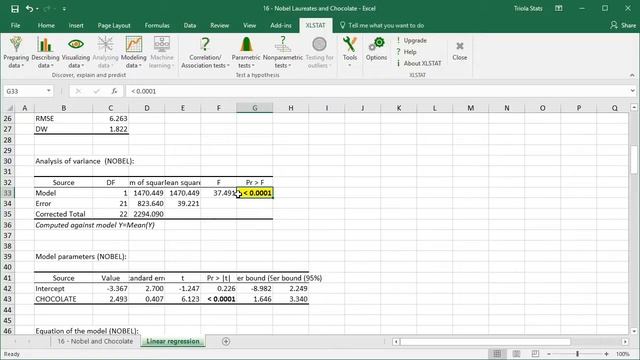Switch to the Formulas tab
640x360 pixels.
pyautogui.click(x=157, y=25)
